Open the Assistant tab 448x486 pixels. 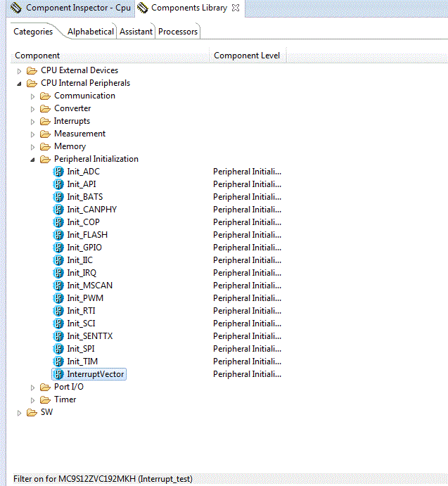pyautogui.click(x=136, y=32)
